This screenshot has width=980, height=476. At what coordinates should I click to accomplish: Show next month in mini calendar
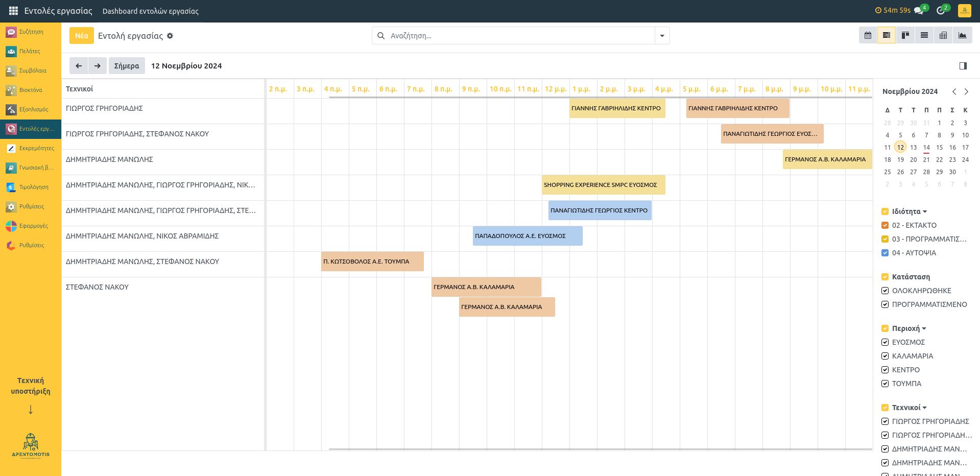966,91
